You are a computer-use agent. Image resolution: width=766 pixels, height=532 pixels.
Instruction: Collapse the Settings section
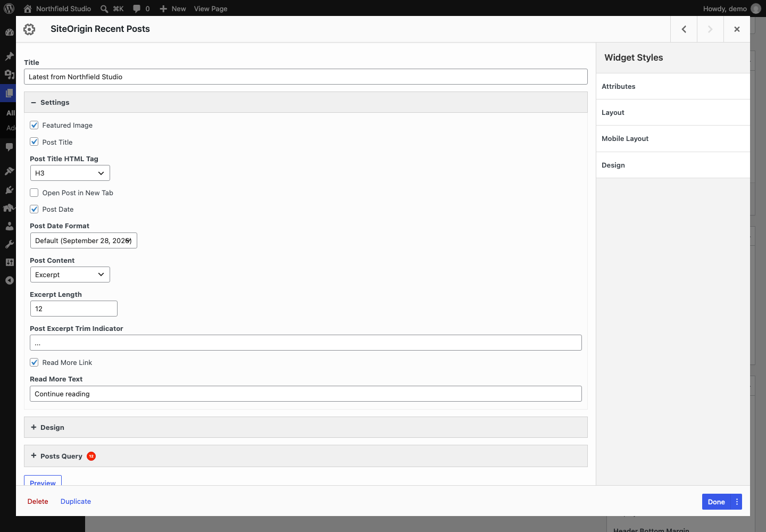click(306, 102)
